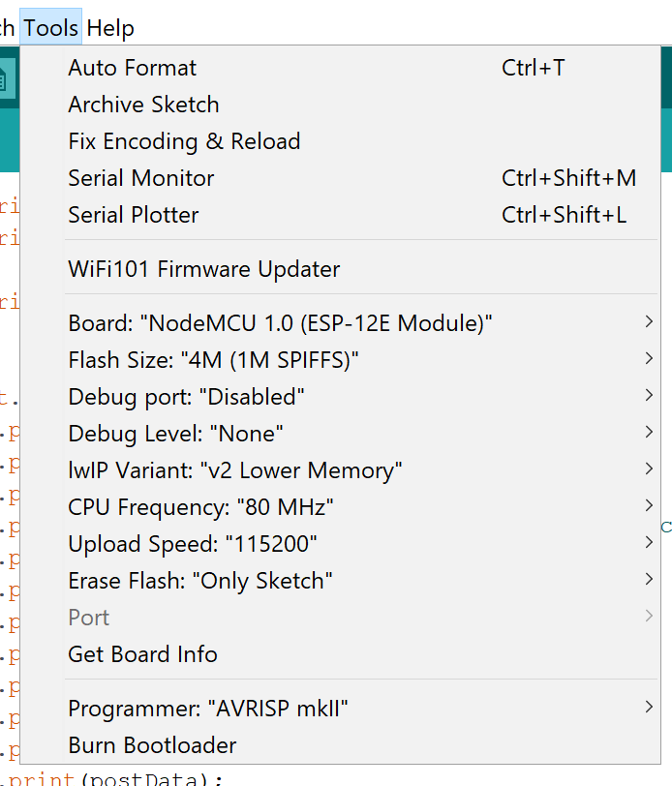Screen dimensions: 672x786
Task: Open the Serial Monitor
Action: pos(140,178)
